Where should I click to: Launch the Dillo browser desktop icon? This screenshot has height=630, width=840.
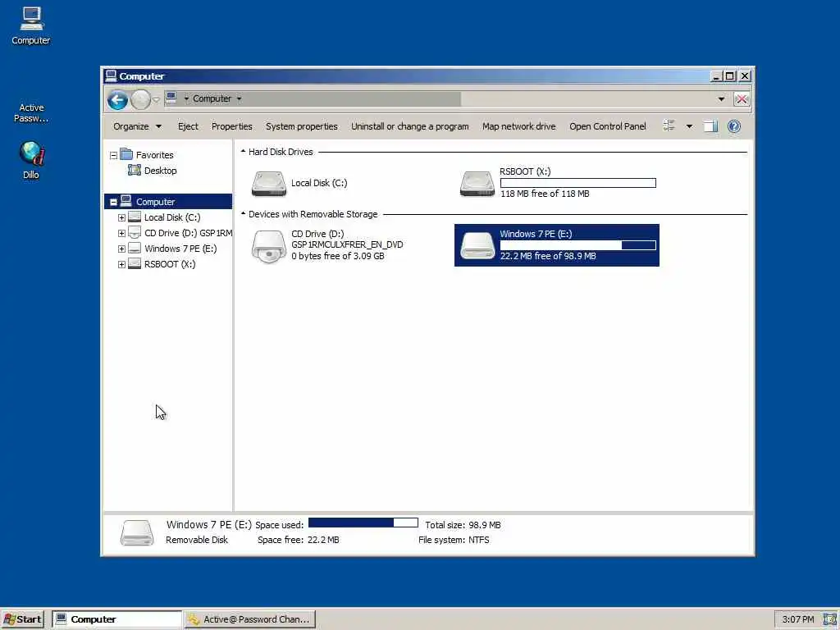[31, 160]
